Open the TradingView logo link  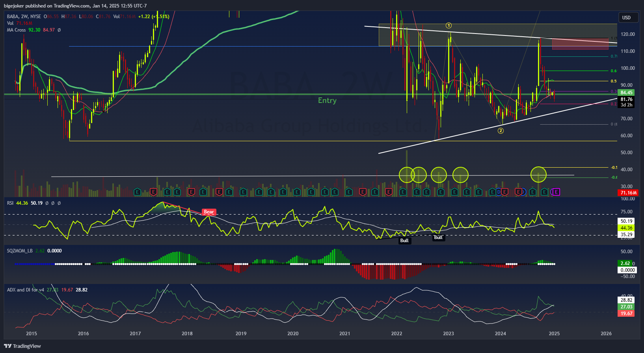click(22, 346)
